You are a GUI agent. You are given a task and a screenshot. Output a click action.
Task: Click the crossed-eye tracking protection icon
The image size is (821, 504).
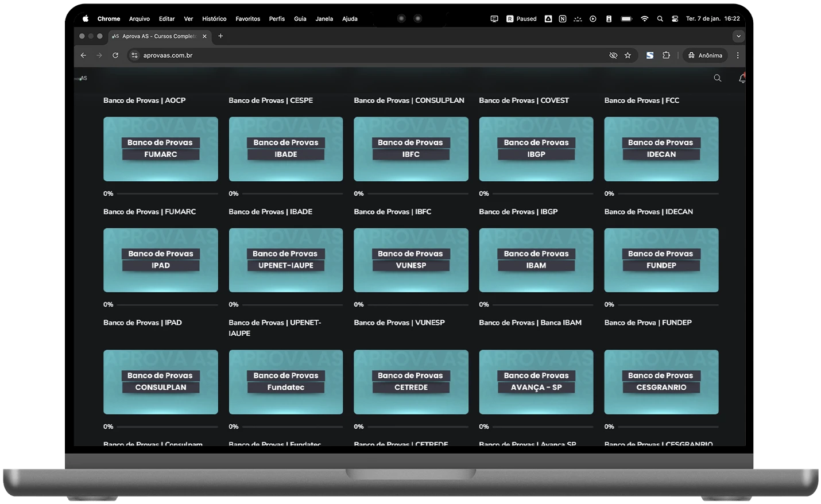(613, 56)
